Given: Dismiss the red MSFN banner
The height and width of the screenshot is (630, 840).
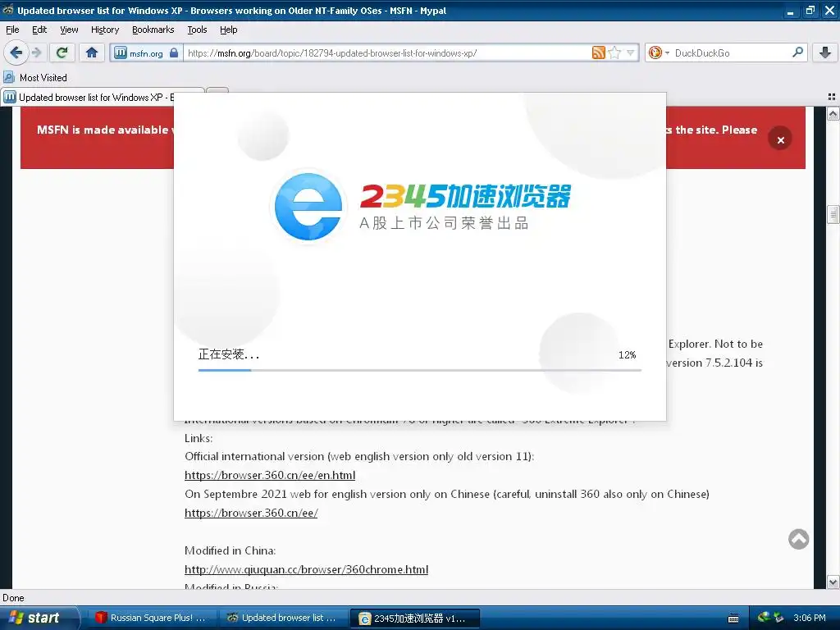Looking at the screenshot, I should tap(780, 139).
